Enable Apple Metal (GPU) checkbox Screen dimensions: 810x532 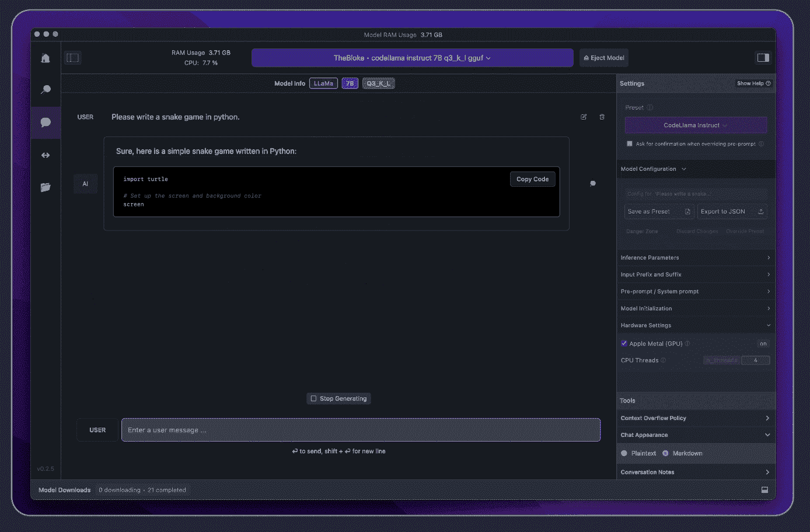coord(624,344)
